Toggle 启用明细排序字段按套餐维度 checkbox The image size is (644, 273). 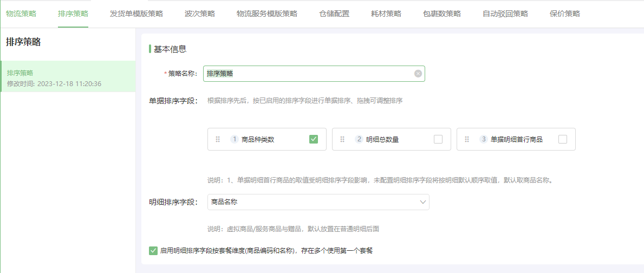click(153, 250)
